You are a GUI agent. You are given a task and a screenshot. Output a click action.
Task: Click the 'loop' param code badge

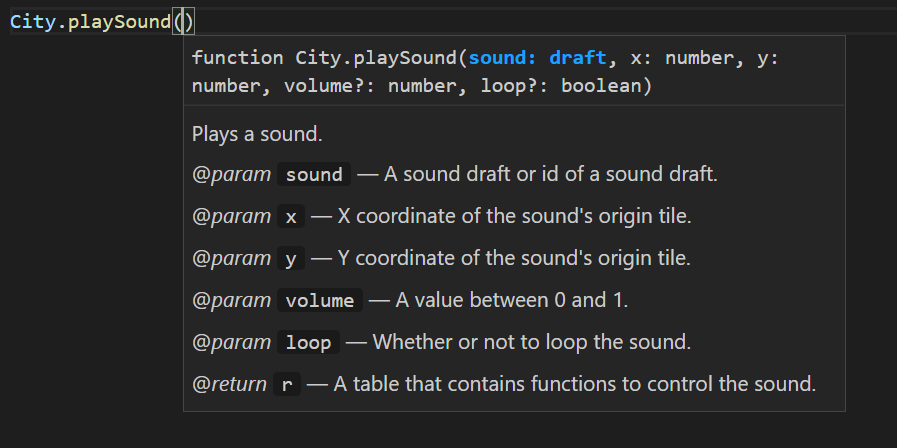(x=308, y=342)
